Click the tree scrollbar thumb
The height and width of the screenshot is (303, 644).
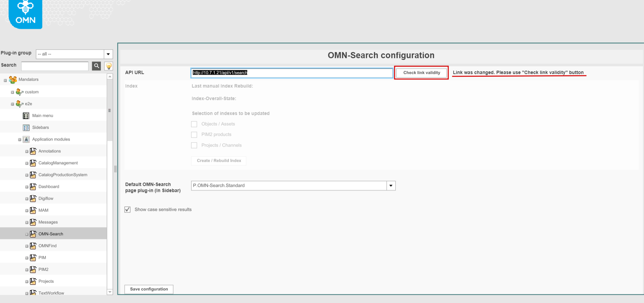tap(110, 110)
